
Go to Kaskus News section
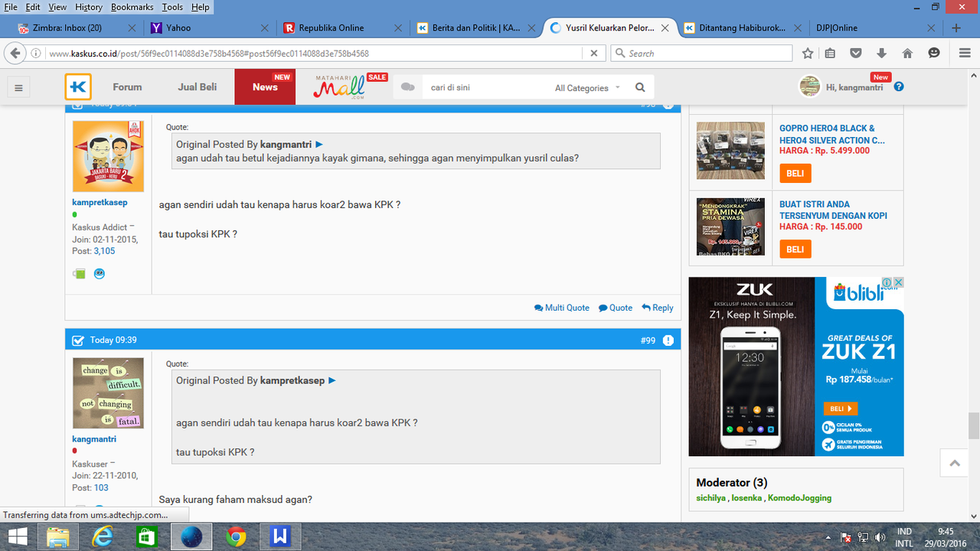(x=265, y=87)
